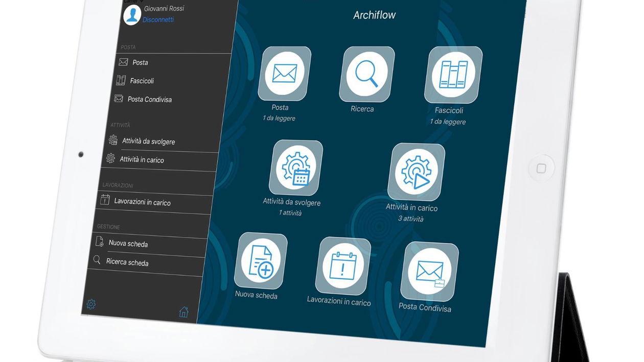Image resolution: width=644 pixels, height=362 pixels.
Task: Open Lavorazioni in carico from sidebar
Action: click(x=142, y=202)
